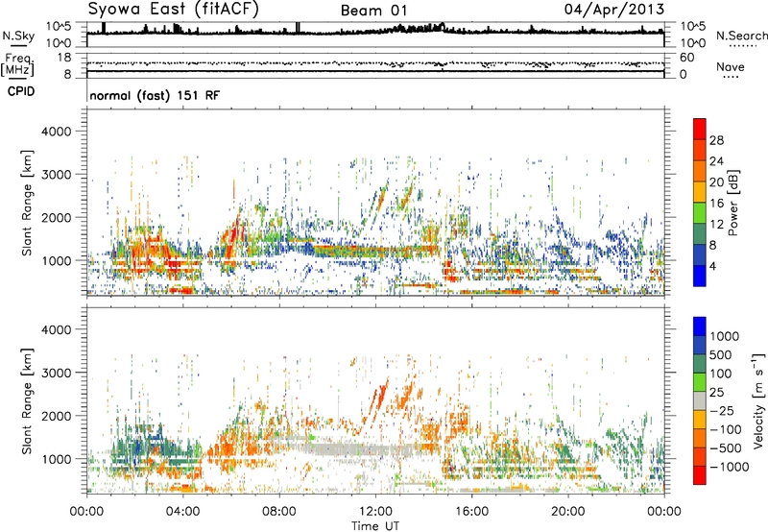
Task: Click the "08:00" time axis label
Action: point(279,512)
